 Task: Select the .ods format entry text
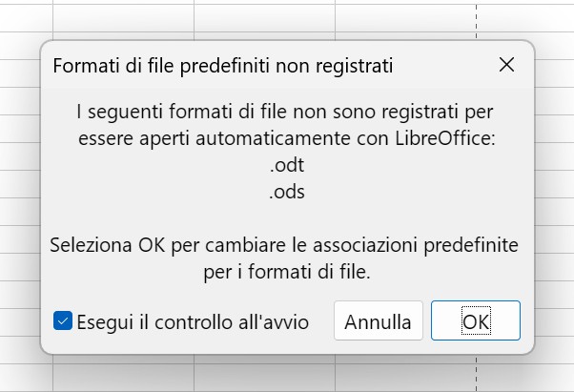(x=287, y=192)
